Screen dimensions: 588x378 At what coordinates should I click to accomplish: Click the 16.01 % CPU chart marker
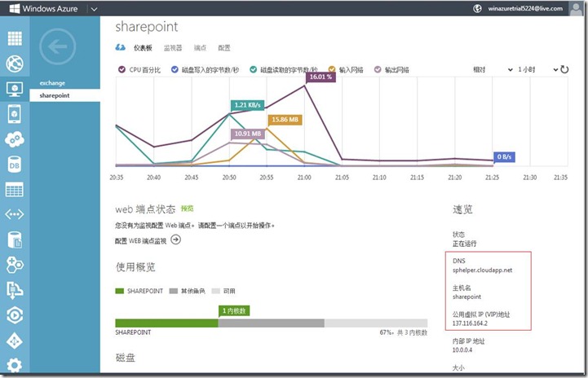[x=321, y=77]
